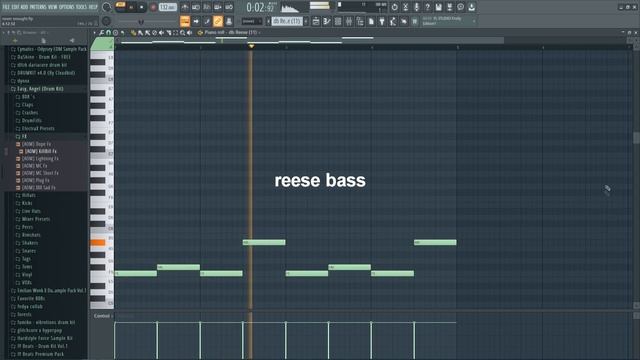Select the Slice tool in piano roll toolbar
The width and height of the screenshot is (640, 360).
point(169,32)
